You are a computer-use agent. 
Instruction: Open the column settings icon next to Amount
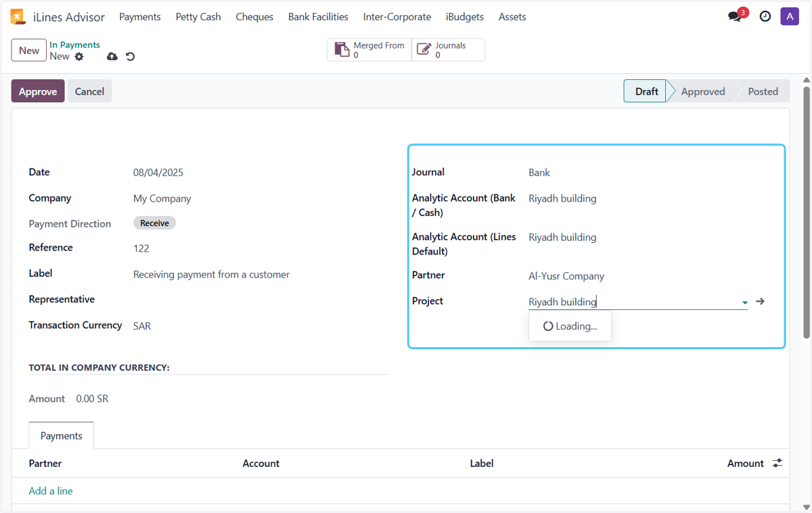pyautogui.click(x=777, y=463)
